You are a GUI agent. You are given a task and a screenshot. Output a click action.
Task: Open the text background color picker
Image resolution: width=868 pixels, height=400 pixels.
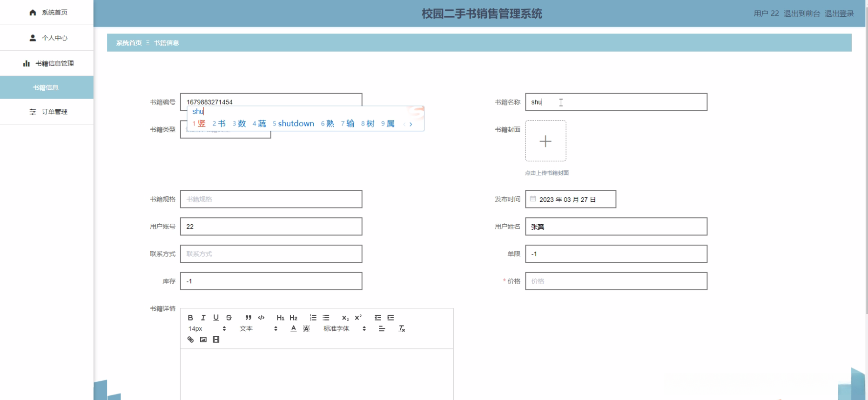pyautogui.click(x=306, y=329)
